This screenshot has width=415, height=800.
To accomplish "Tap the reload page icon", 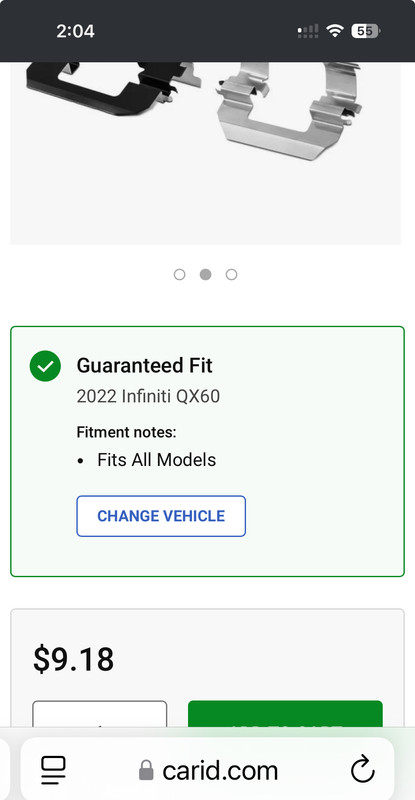I will [x=363, y=769].
